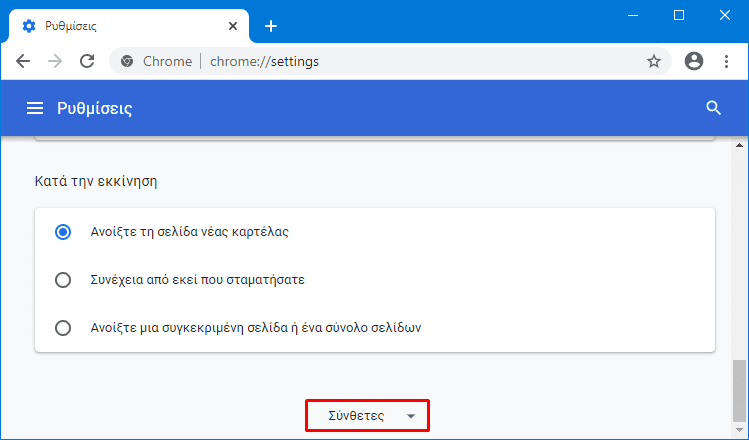Choose 'Ανοίξτε μια συγκεκριμένη σελίδα' radio button
The height and width of the screenshot is (440, 749).
[x=63, y=328]
